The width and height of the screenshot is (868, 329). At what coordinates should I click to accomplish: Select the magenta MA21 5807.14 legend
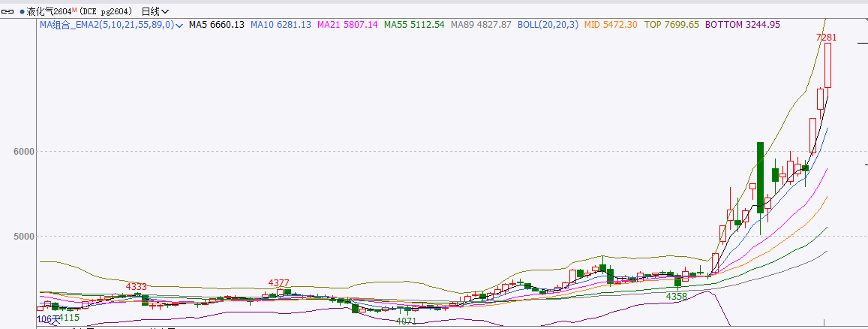point(347,25)
